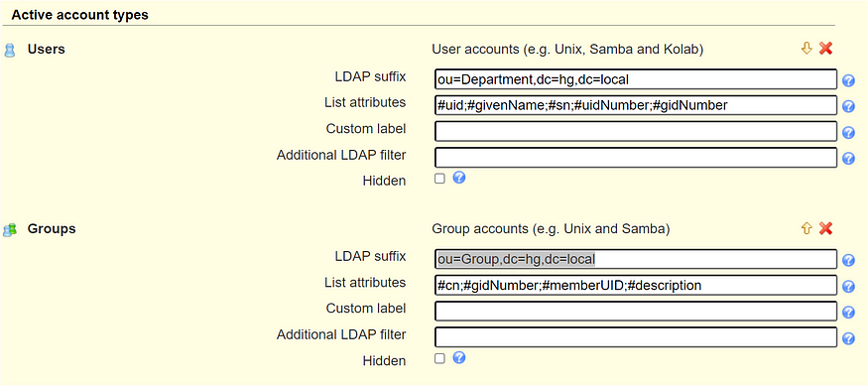The width and height of the screenshot is (868, 386).
Task: Tick the Hidden checkbox for Users
Action: point(439,179)
